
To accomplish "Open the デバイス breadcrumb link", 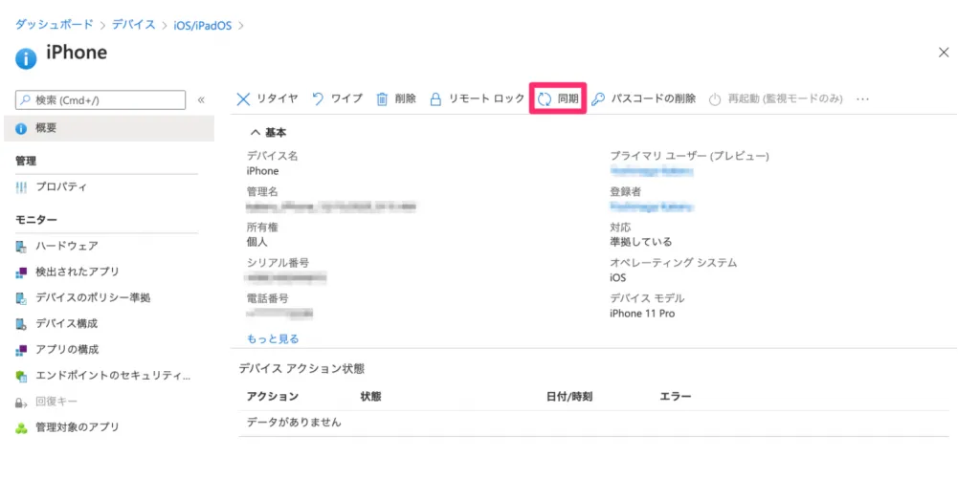I will tap(132, 25).
